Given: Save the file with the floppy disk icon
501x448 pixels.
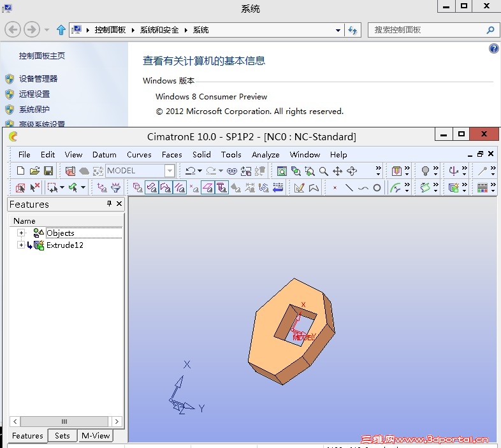Looking at the screenshot, I should click(48, 171).
